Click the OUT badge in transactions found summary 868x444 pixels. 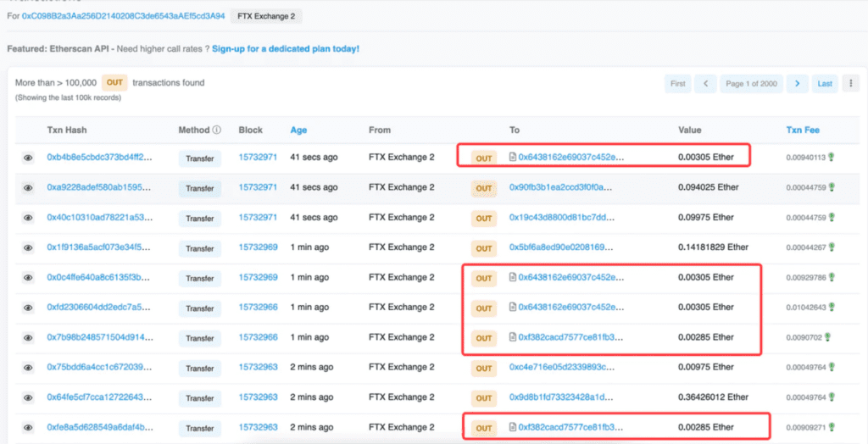[114, 82]
